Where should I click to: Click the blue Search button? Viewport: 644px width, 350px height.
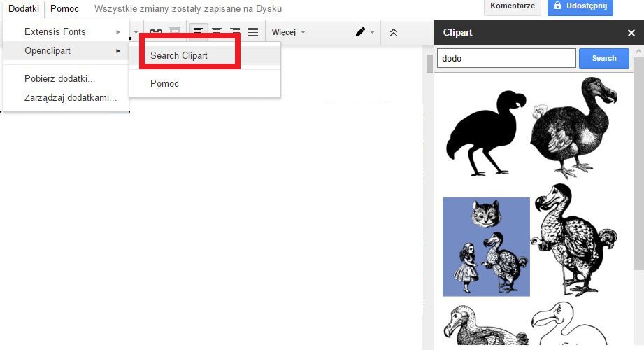(x=603, y=58)
